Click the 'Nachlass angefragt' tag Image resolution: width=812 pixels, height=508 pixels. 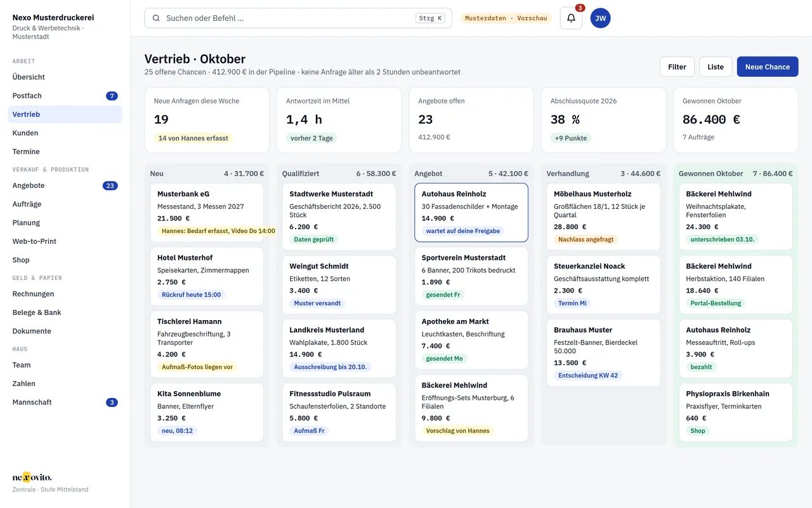tap(586, 239)
